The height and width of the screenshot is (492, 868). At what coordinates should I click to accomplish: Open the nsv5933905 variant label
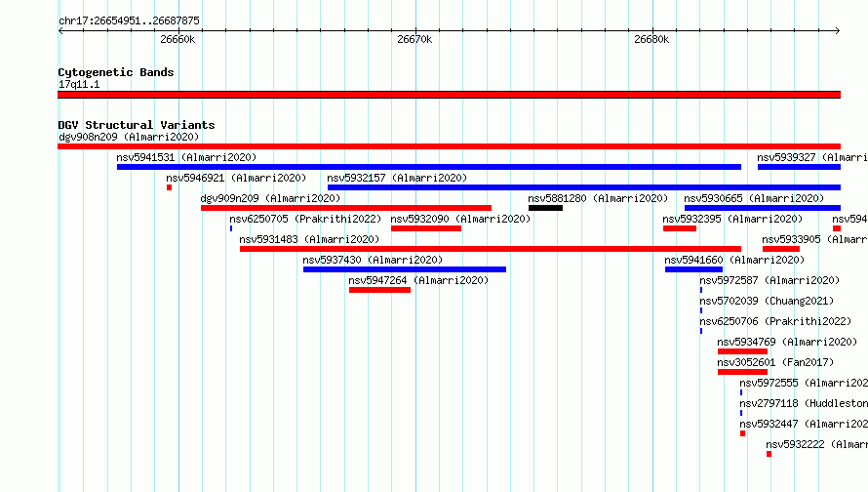pyautogui.click(x=814, y=239)
